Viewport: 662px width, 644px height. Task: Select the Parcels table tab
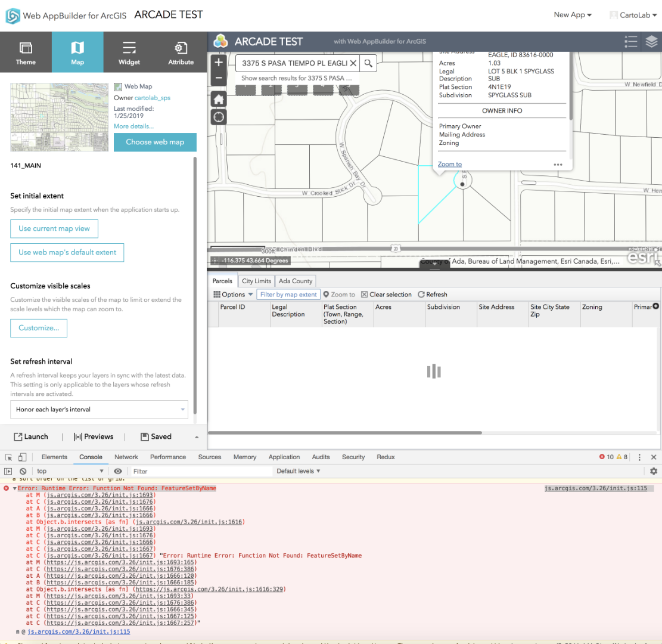tap(222, 281)
